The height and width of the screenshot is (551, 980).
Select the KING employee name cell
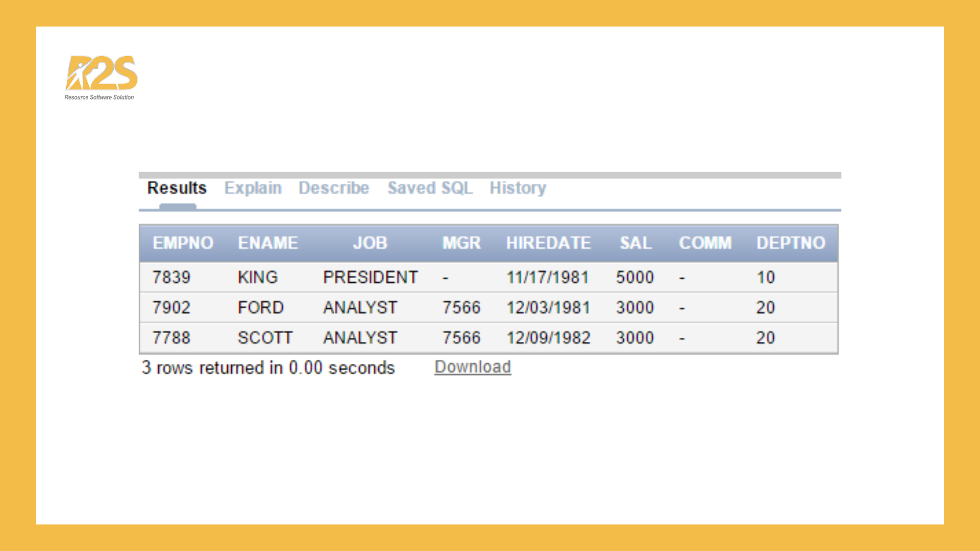[x=258, y=278]
